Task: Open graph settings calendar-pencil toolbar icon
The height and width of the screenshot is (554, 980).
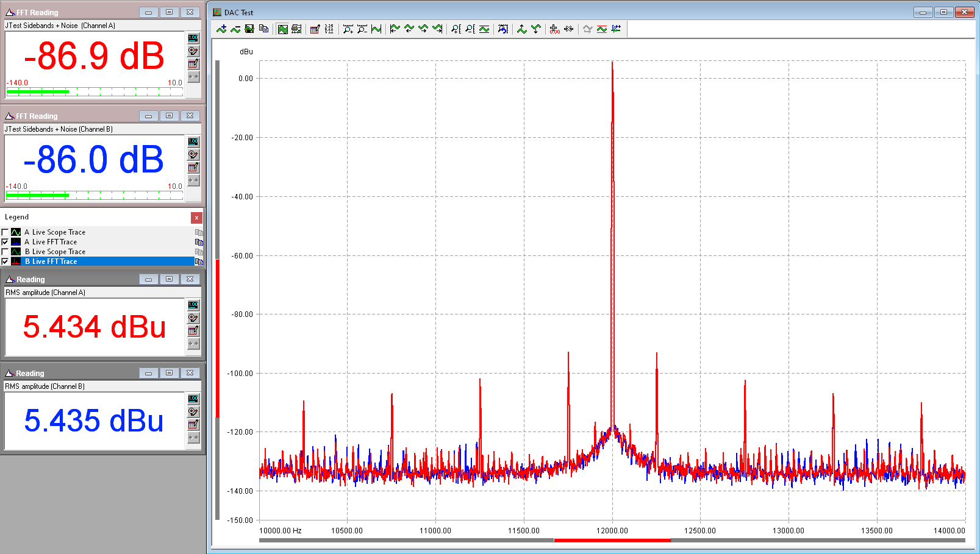Action: pyautogui.click(x=315, y=29)
